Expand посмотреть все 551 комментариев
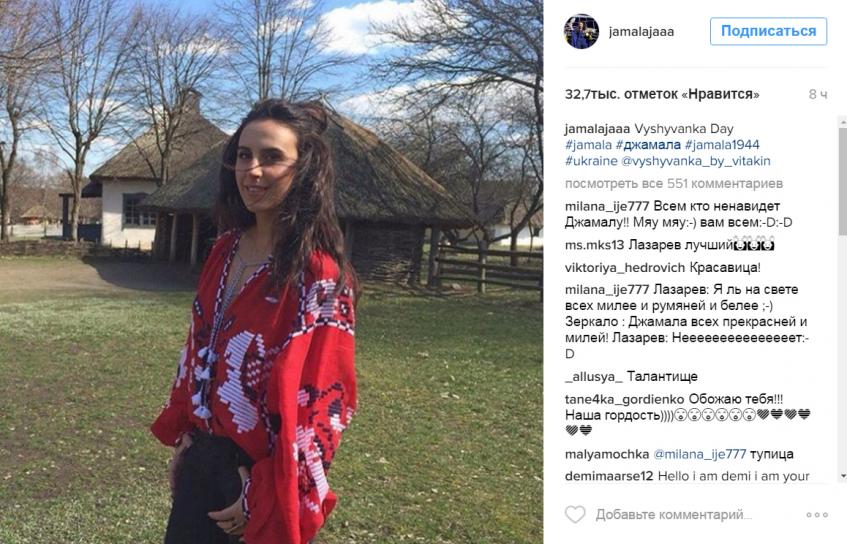The height and width of the screenshot is (544, 847). pyautogui.click(x=674, y=184)
